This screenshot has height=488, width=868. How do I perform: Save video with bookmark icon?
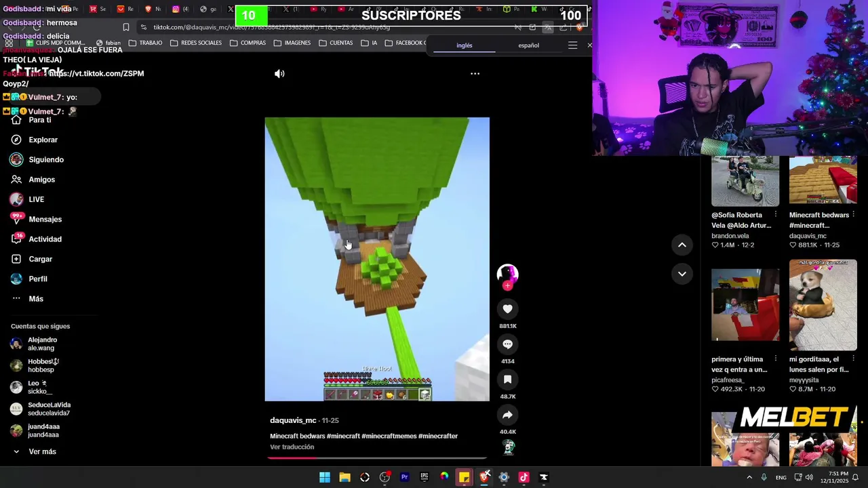(507, 380)
